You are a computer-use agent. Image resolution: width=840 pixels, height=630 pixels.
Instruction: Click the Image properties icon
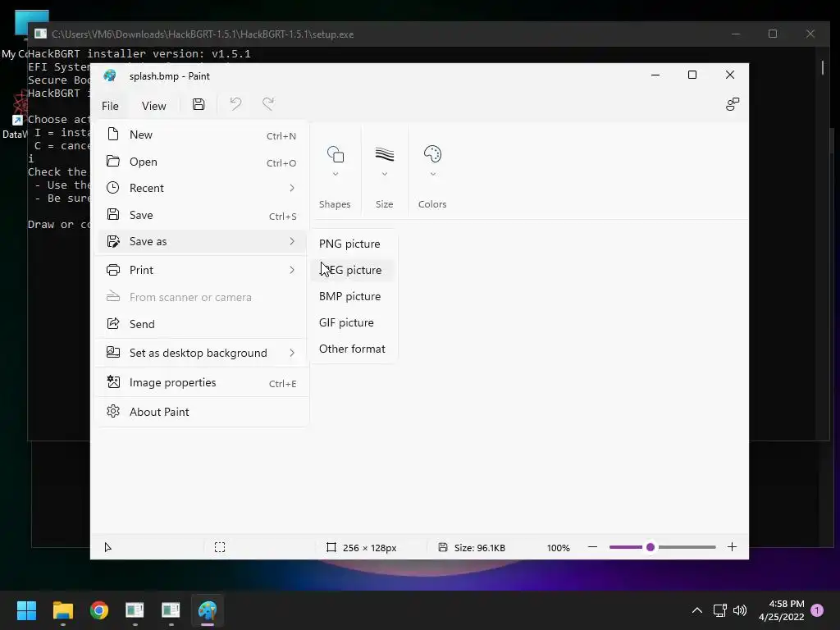pyautogui.click(x=113, y=382)
